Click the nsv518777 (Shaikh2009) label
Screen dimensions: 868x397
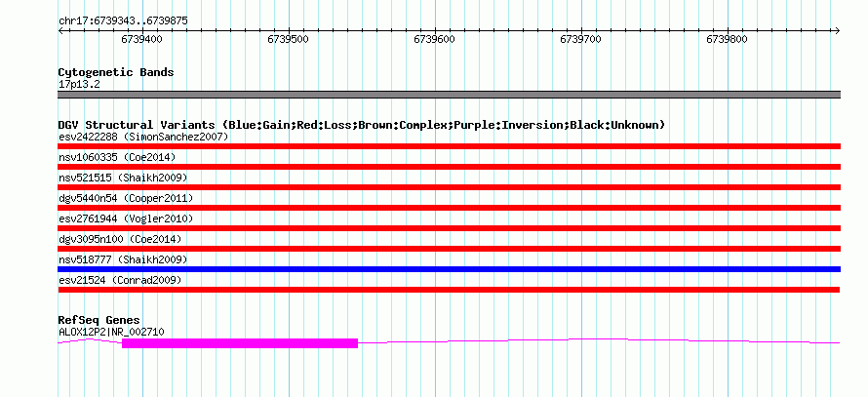tap(123, 259)
